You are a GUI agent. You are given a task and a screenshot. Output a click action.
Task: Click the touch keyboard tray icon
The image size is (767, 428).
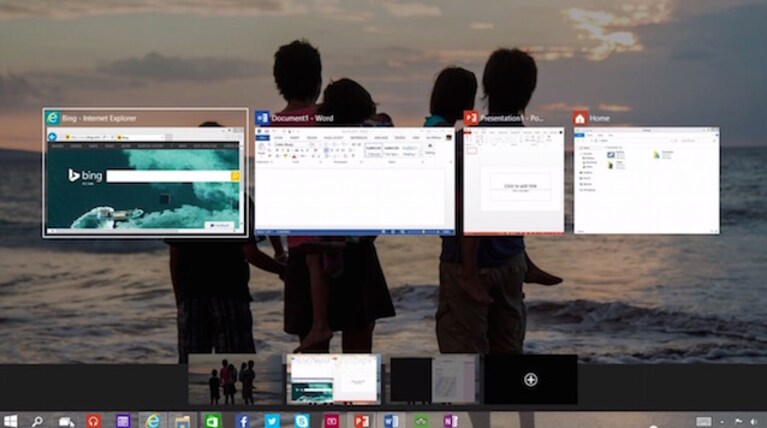click(704, 421)
